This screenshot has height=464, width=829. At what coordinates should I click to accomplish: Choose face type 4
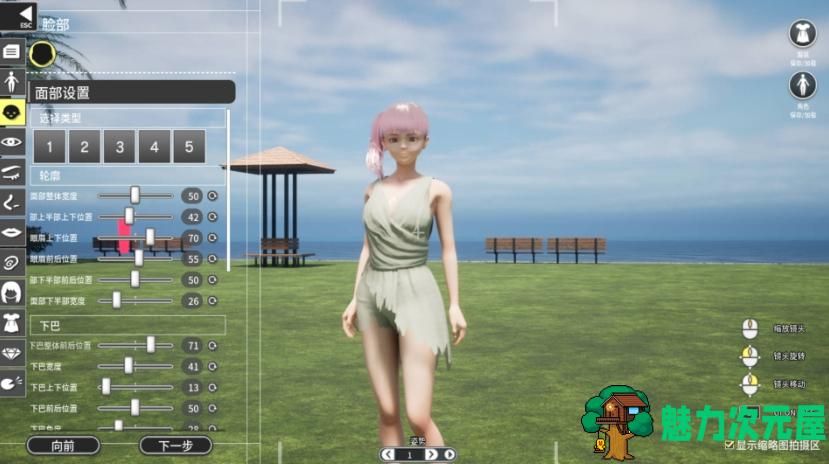154,146
